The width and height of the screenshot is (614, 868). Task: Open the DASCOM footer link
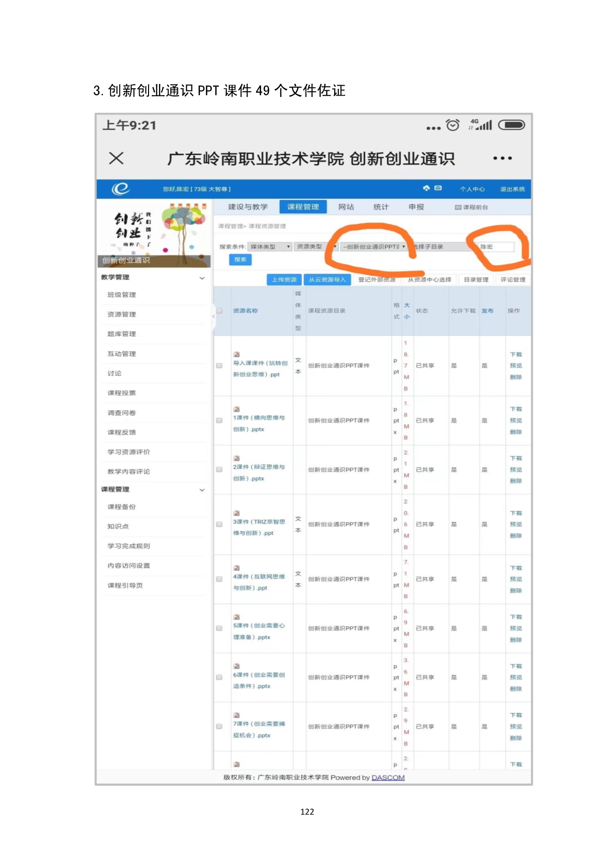tap(388, 777)
